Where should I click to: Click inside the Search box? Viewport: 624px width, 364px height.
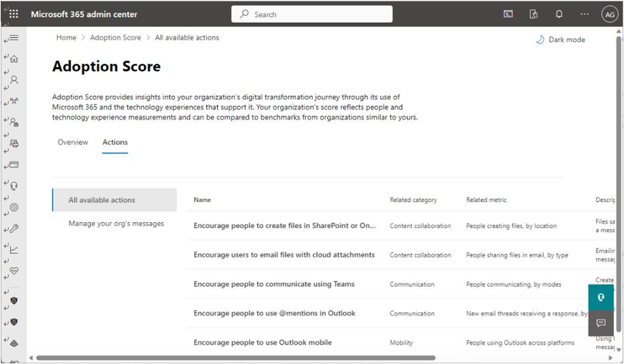[x=312, y=14]
